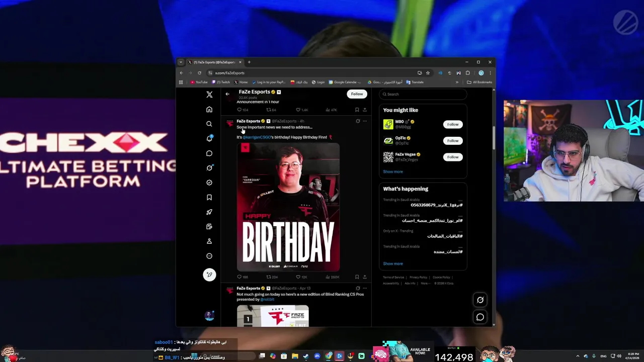Open the Chrome three-dot menu
The height and width of the screenshot is (362, 644).
point(490,73)
